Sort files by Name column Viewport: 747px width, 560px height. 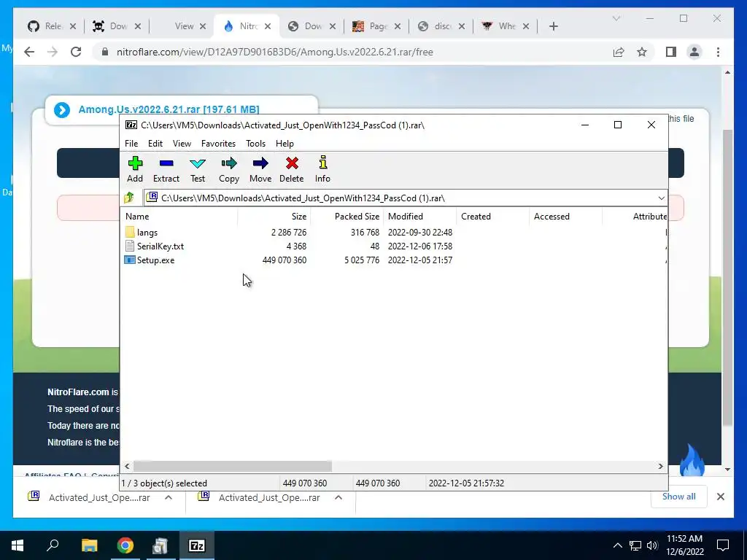pyautogui.click(x=179, y=216)
